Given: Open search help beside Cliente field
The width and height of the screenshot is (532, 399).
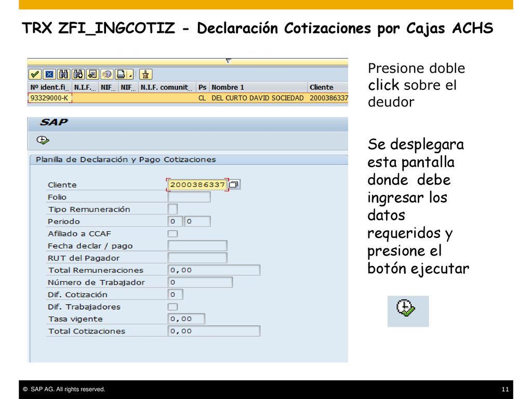Looking at the screenshot, I should click(234, 184).
